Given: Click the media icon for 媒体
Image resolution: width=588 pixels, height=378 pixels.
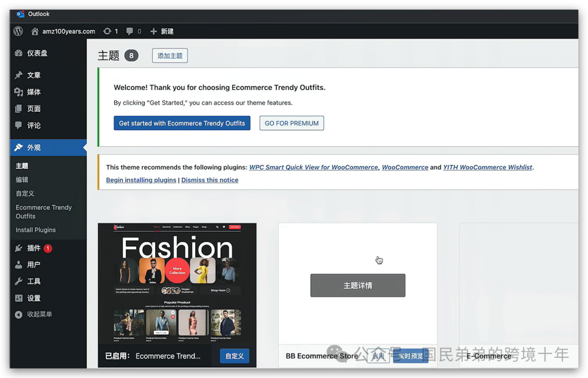Looking at the screenshot, I should (19, 92).
